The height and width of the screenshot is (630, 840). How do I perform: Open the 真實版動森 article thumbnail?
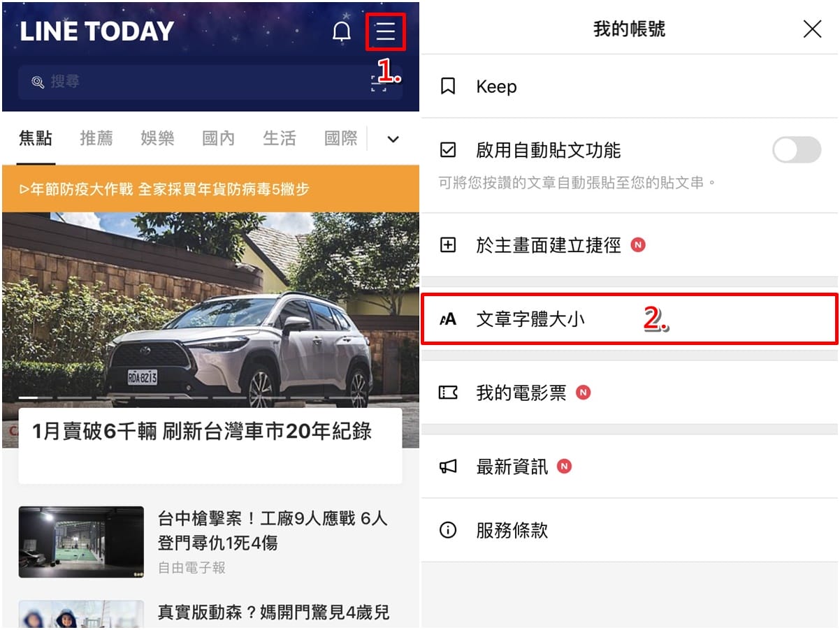[x=81, y=615]
